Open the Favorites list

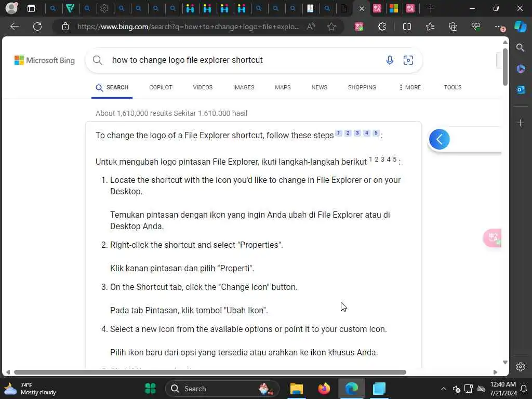point(430,26)
